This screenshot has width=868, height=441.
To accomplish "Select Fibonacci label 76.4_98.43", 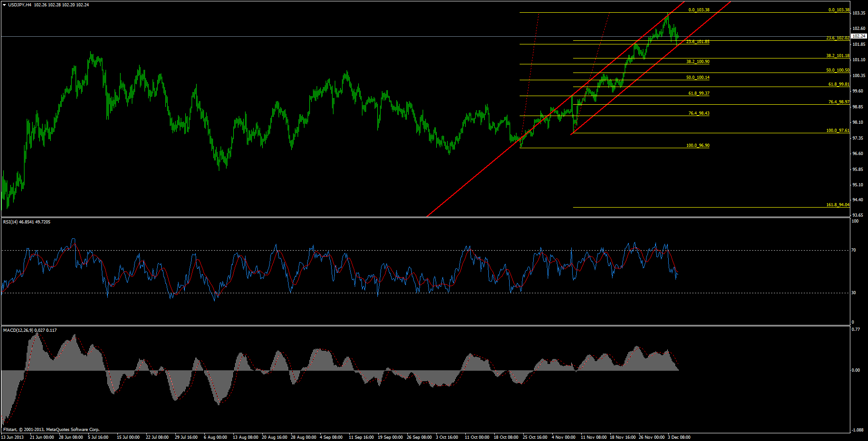I will pos(699,113).
